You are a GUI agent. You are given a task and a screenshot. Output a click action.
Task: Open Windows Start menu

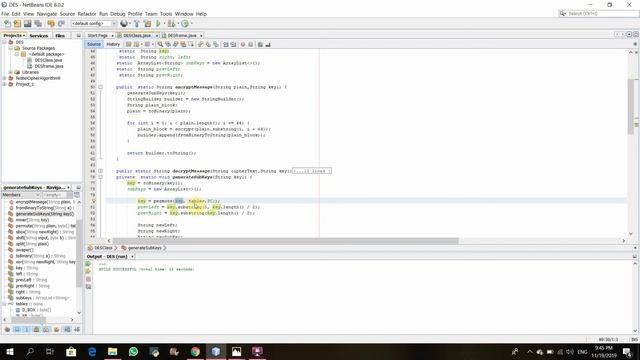[x=9, y=351]
